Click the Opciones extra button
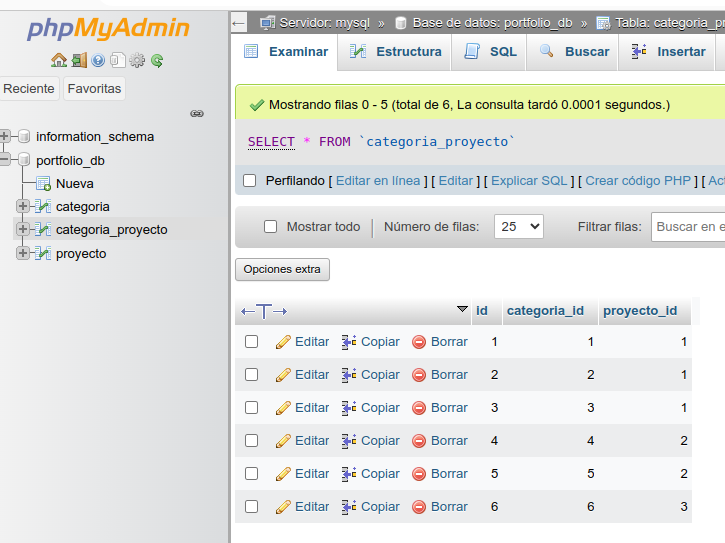Image resolution: width=725 pixels, height=543 pixels. [282, 270]
